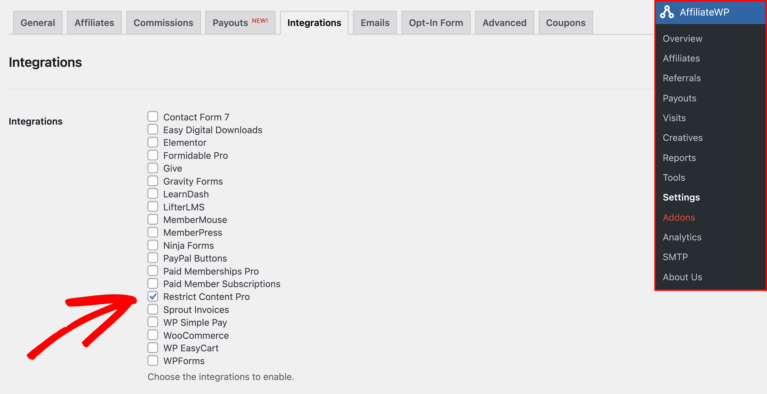Tick the LifterLMS checkbox
This screenshot has width=767, height=394.
(153, 207)
